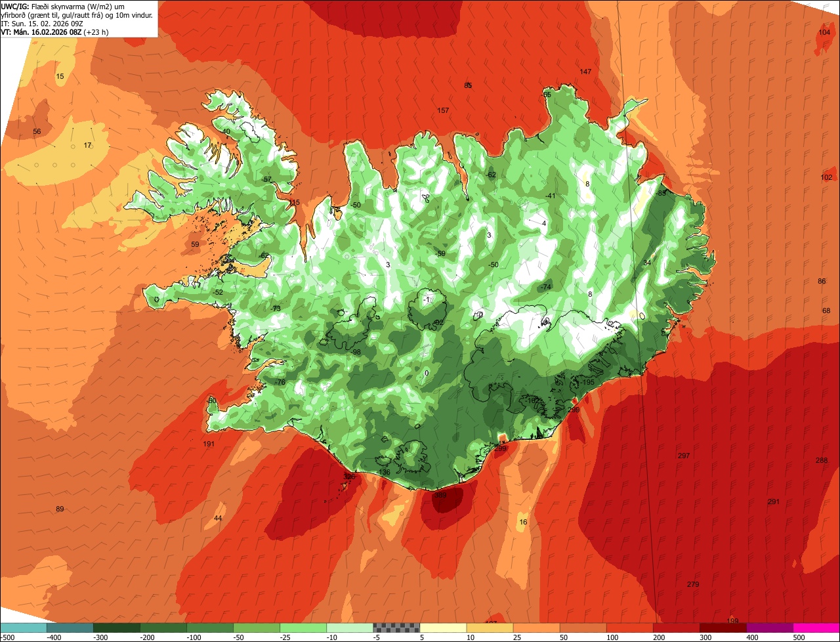Screen dimensions: 840x642
Task: Click the map value '89' in the southwest sea
Action: click(60, 509)
